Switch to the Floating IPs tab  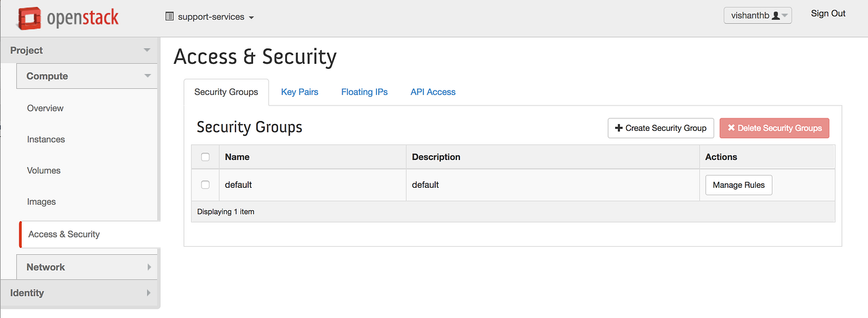[364, 92]
